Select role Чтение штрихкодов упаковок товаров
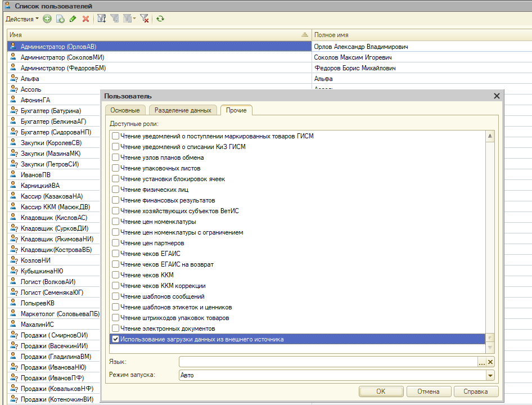532x405 pixels. (175, 318)
